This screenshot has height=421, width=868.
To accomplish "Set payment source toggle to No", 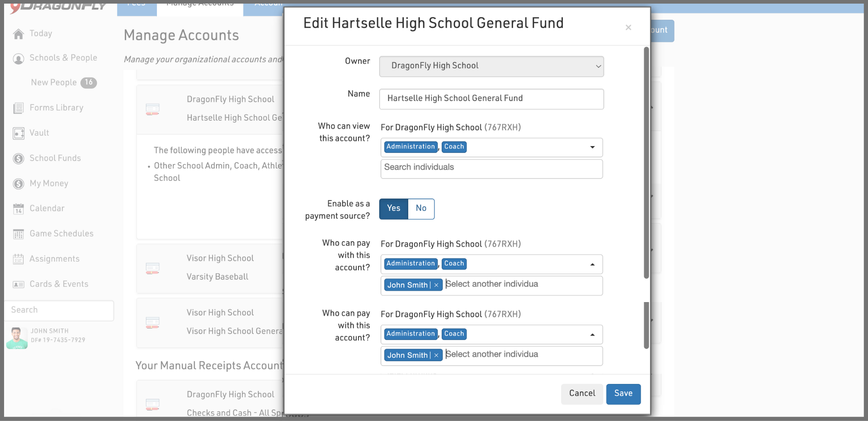I will pyautogui.click(x=421, y=208).
